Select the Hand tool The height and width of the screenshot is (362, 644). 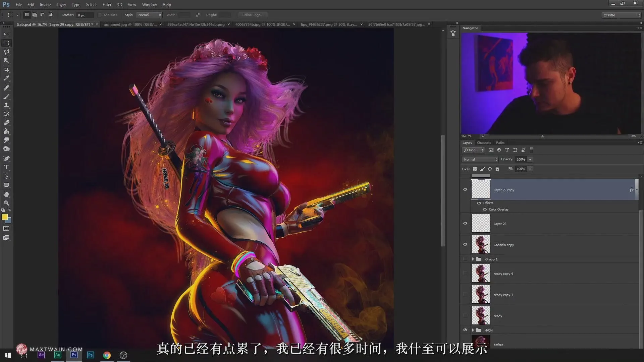click(6, 194)
